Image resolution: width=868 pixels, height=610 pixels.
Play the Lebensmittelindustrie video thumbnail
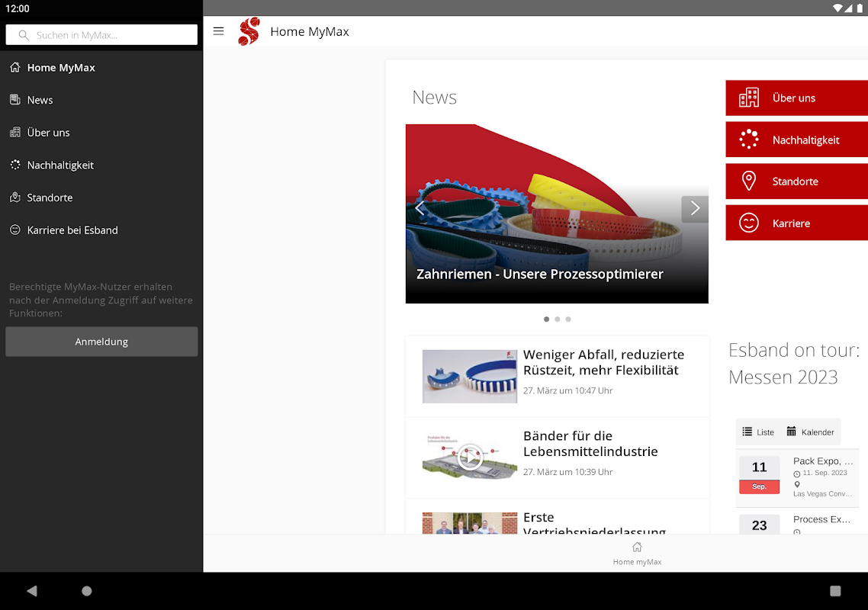coord(469,457)
